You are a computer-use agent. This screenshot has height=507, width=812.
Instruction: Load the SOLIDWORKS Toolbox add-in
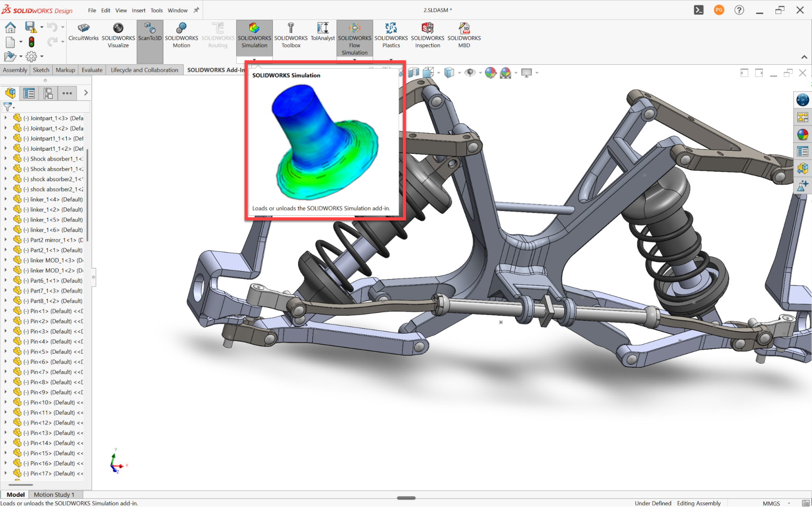[x=291, y=35]
